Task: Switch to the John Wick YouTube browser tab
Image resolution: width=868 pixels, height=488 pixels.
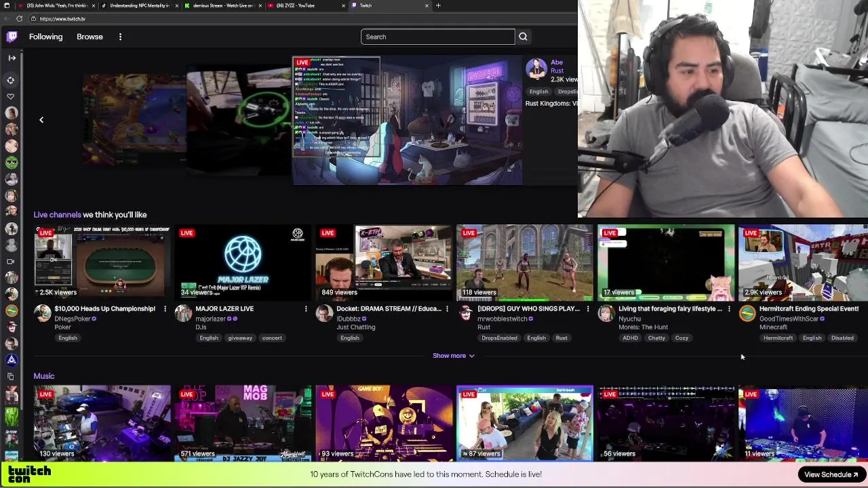Action: tap(57, 5)
